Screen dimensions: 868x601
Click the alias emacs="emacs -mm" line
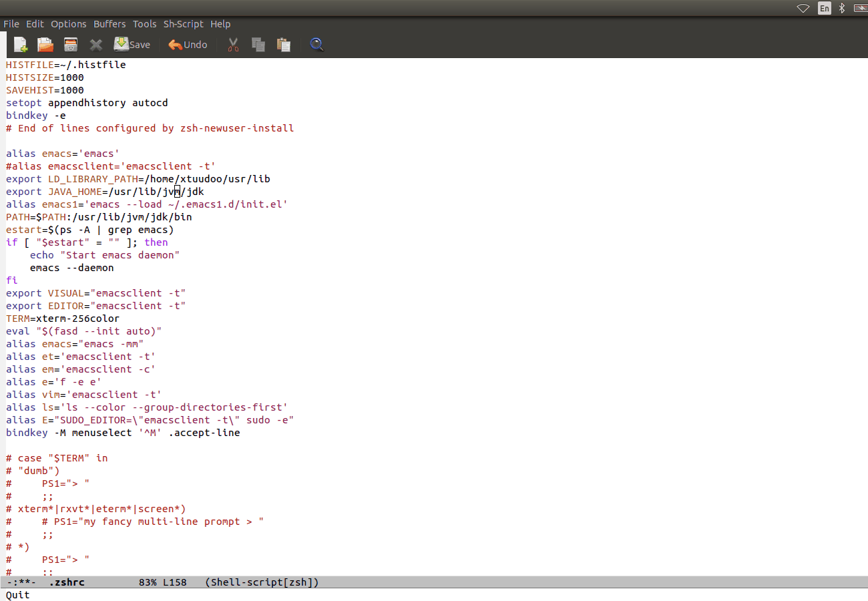coord(75,344)
